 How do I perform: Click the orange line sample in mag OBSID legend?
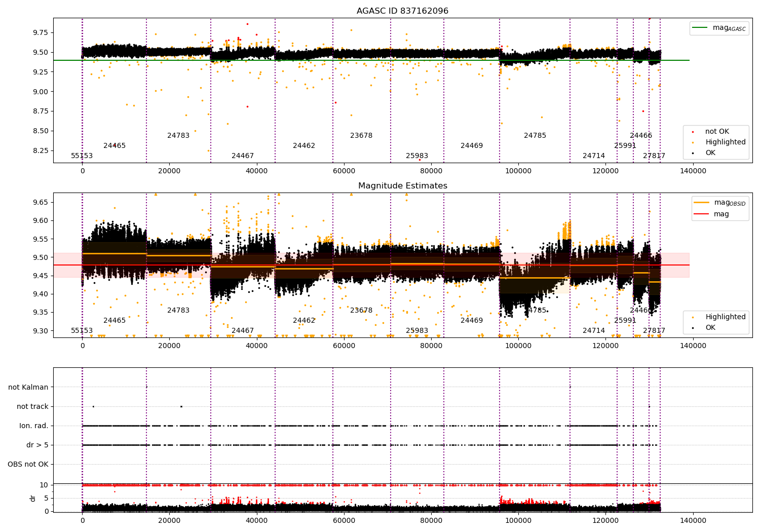click(702, 203)
